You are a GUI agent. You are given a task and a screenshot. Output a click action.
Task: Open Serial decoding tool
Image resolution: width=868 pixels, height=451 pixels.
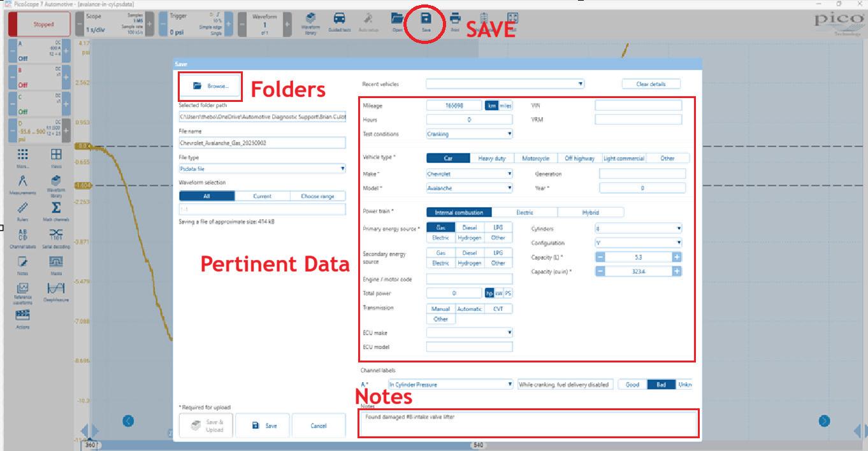pos(56,238)
